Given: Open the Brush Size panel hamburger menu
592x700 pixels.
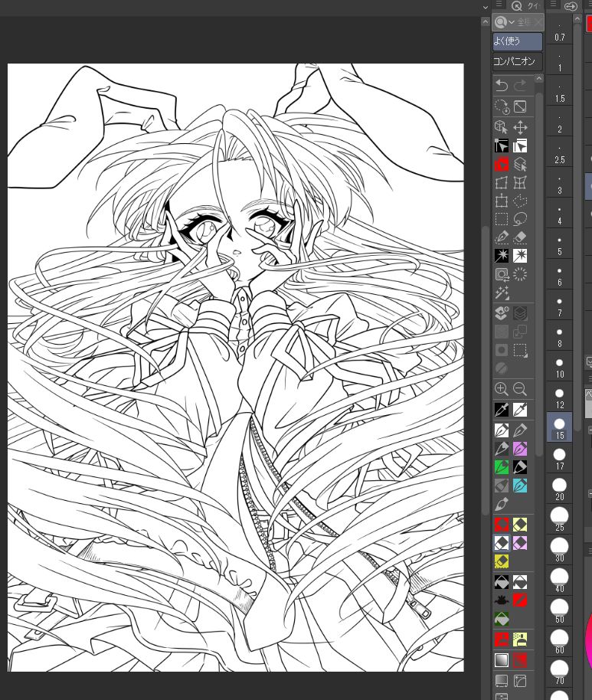Looking at the screenshot, I should [553, 5].
